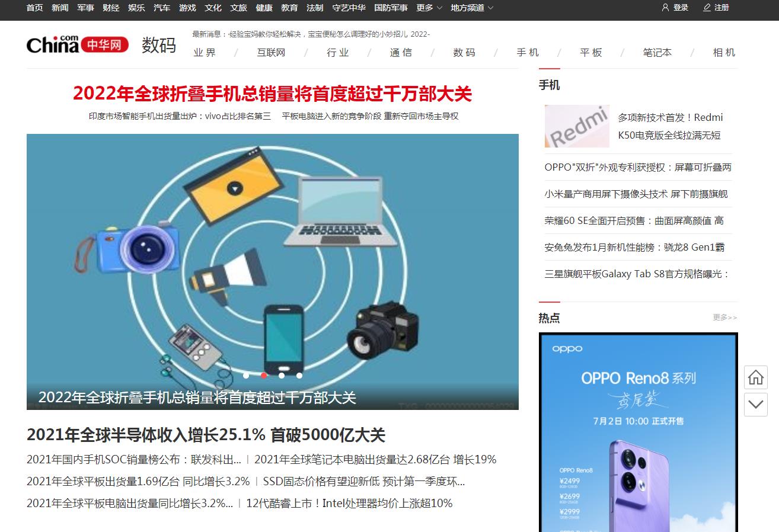Screen dimensions: 779x532
Task: Open 军事 in the top navigation
Action: pos(85,8)
